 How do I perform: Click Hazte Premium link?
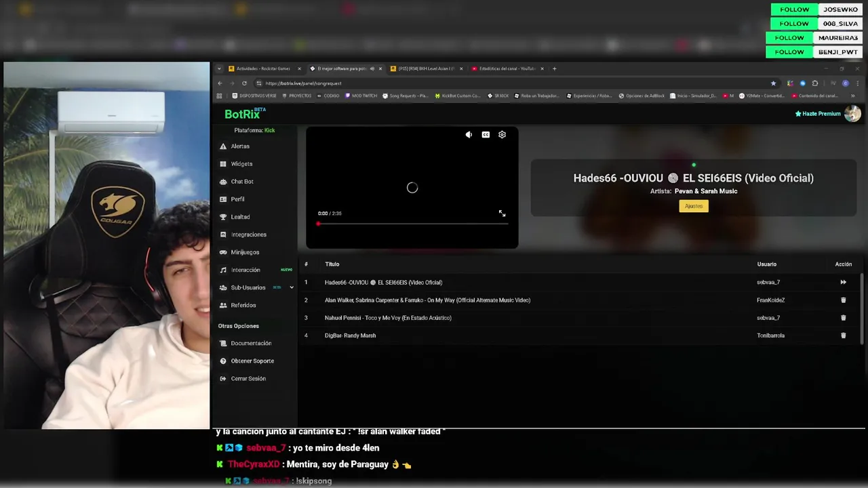[818, 114]
